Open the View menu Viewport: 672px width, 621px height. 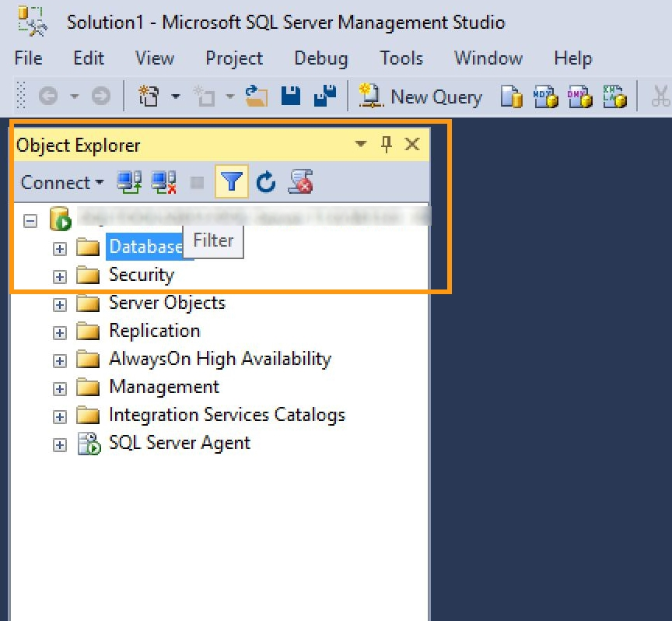[x=155, y=58]
